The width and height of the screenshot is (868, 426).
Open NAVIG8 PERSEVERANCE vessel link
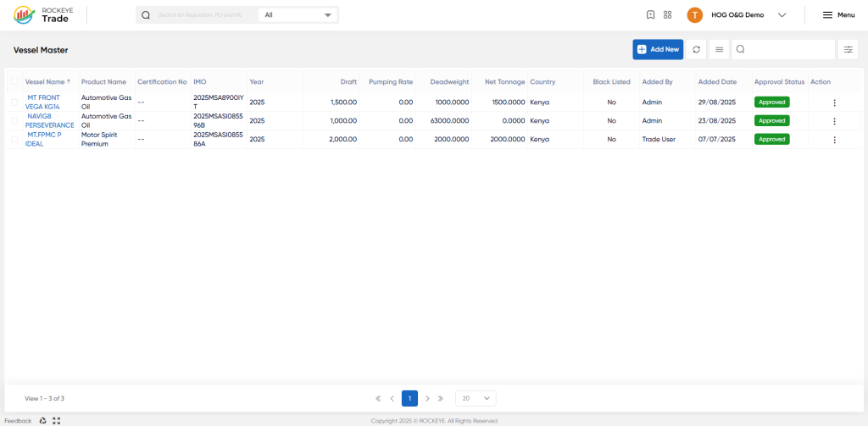pyautogui.click(x=50, y=120)
